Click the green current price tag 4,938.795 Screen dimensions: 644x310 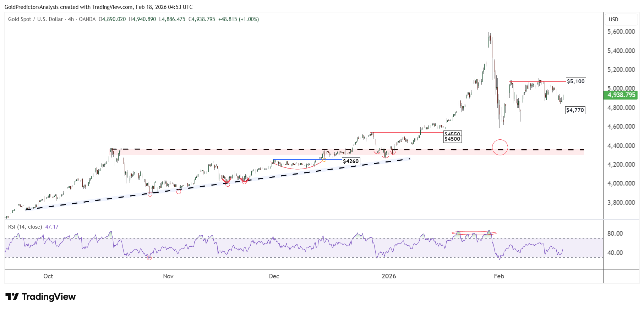tap(621, 95)
